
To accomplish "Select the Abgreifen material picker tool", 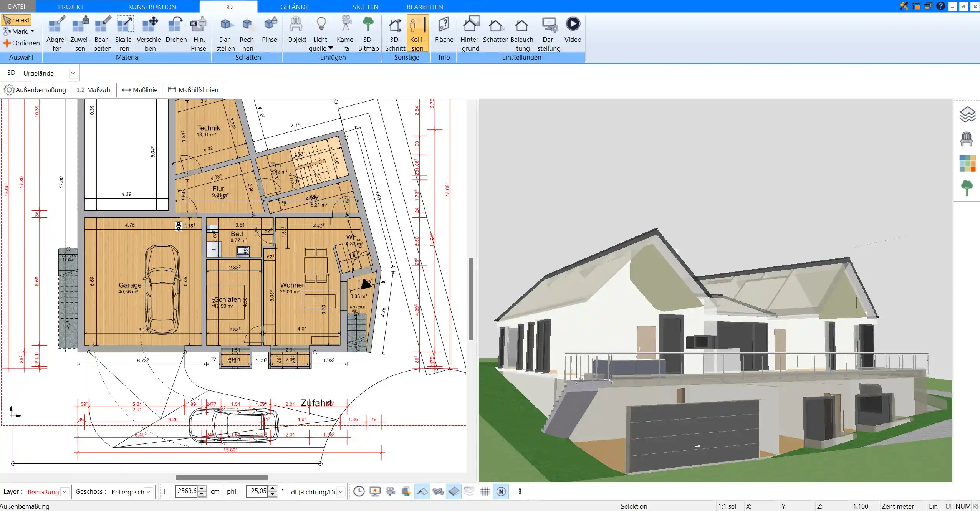I will 57,33.
